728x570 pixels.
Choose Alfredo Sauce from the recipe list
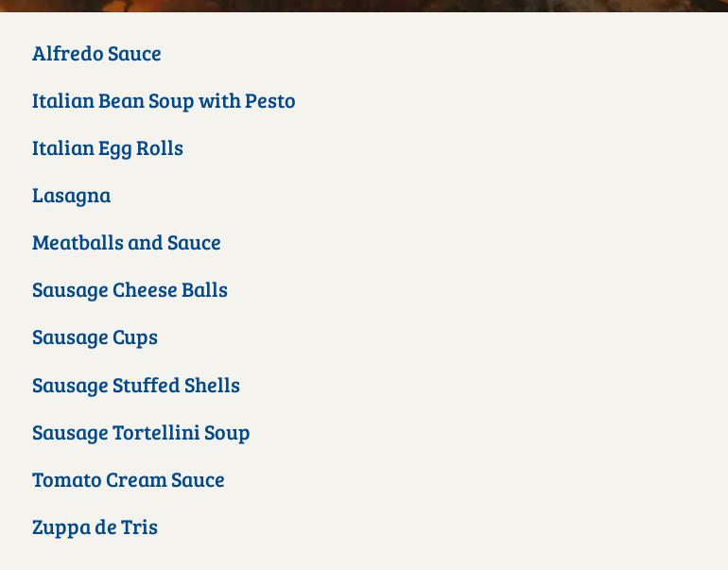point(96,53)
